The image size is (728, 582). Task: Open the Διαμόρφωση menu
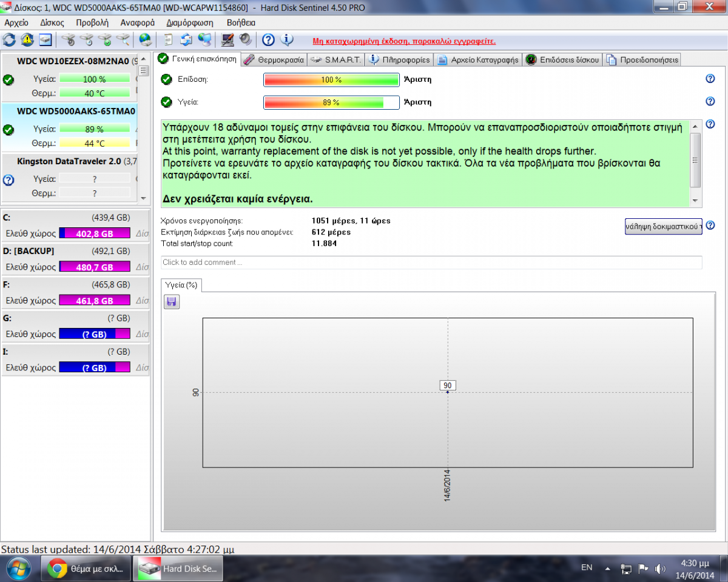[190, 22]
